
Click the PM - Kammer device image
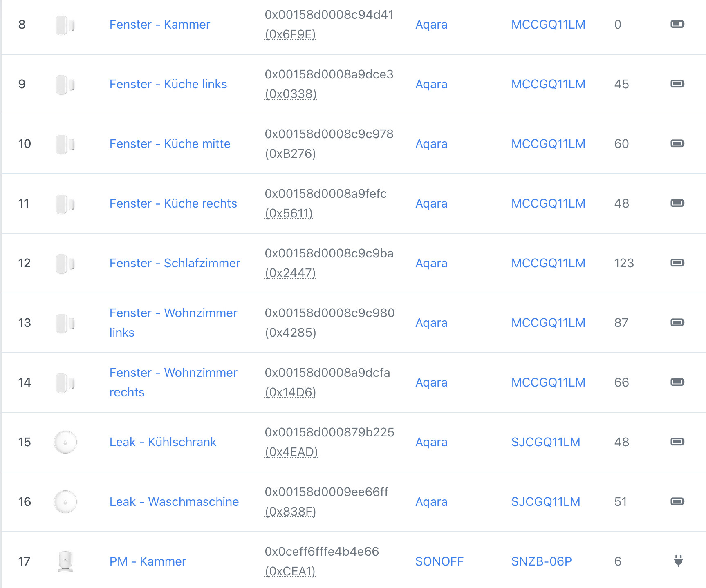[x=65, y=561]
